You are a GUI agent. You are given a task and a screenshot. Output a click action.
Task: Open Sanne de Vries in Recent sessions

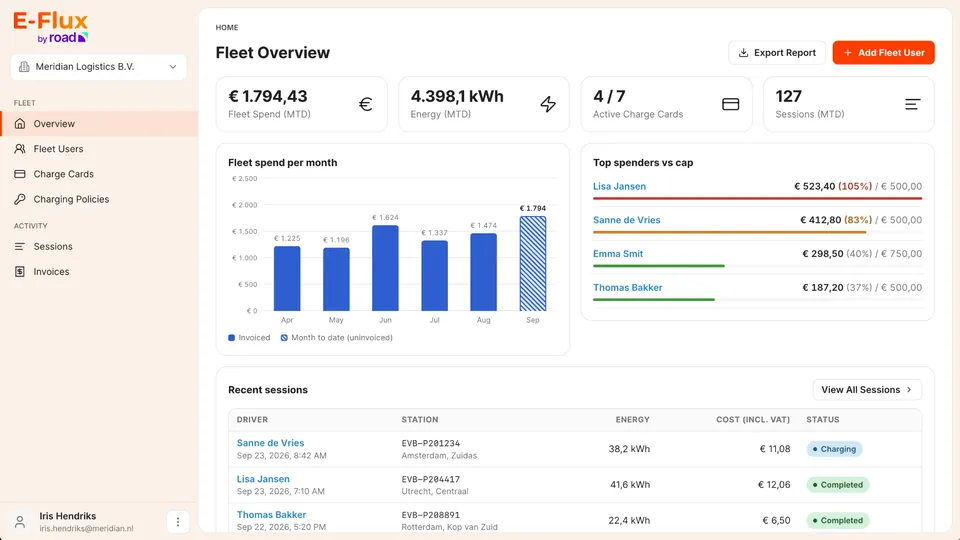coord(270,443)
